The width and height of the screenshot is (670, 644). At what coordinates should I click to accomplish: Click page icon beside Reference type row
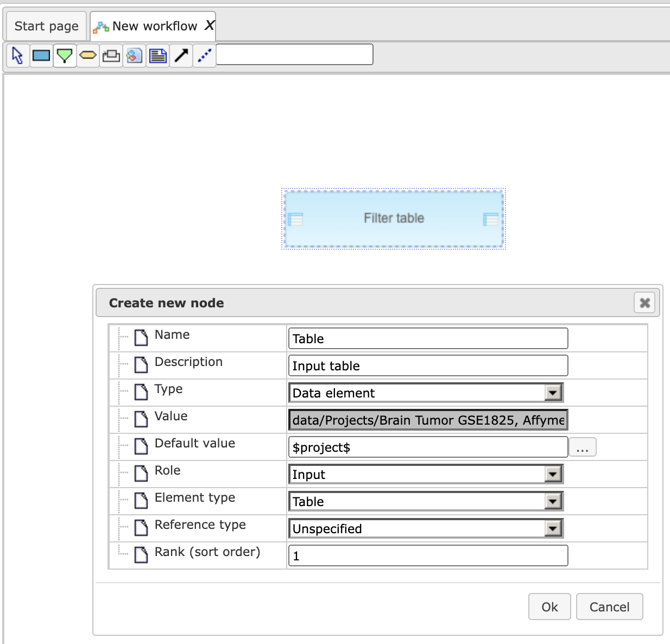141,528
